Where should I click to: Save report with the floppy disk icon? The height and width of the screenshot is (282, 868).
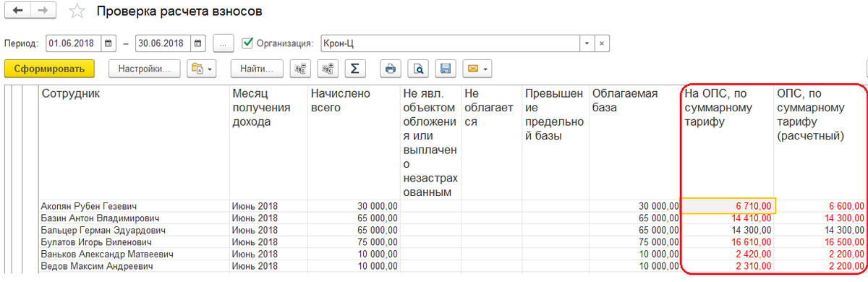(x=446, y=69)
